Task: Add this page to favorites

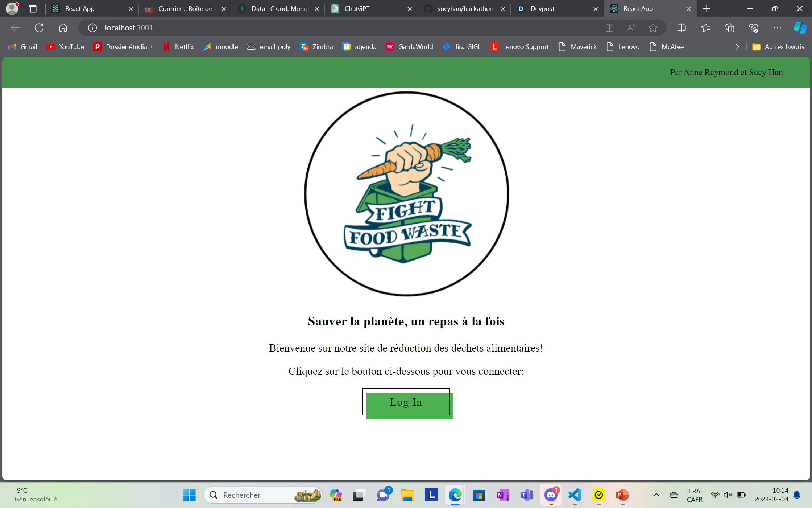Action: tap(653, 28)
